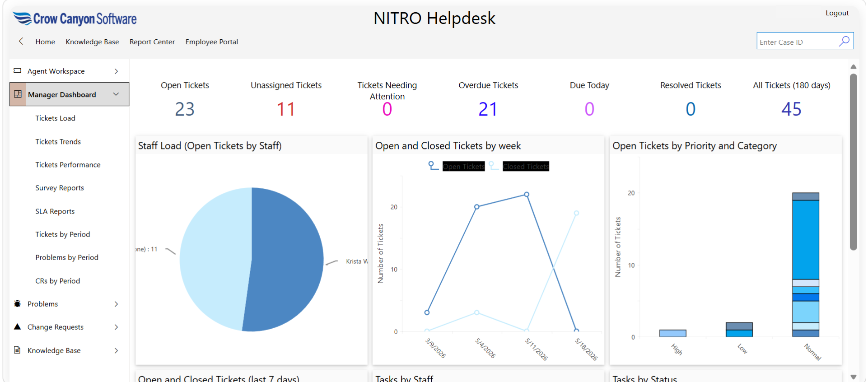Expand the Problems section

116,304
